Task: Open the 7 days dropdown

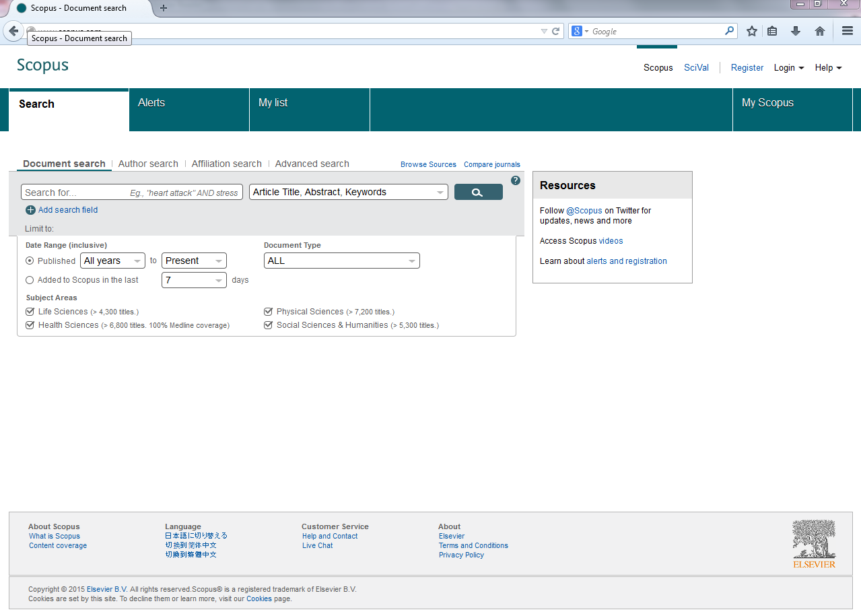Action: tap(194, 280)
